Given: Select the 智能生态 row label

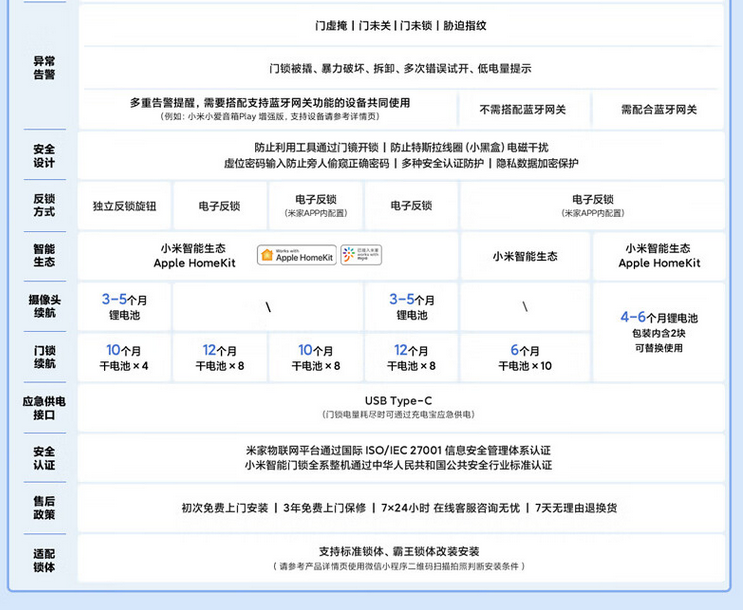Looking at the screenshot, I should (44, 256).
